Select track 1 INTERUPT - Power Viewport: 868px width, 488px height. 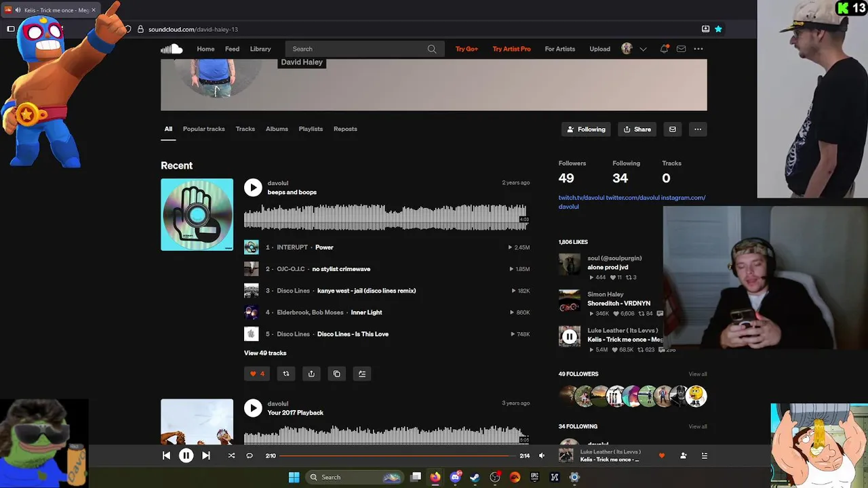[387, 247]
